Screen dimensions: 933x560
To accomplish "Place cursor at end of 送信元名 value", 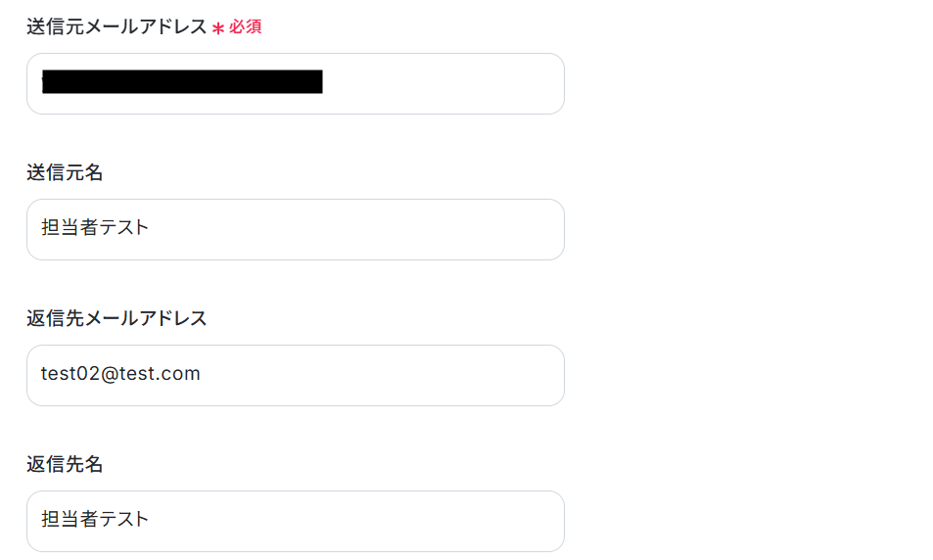I will (151, 227).
